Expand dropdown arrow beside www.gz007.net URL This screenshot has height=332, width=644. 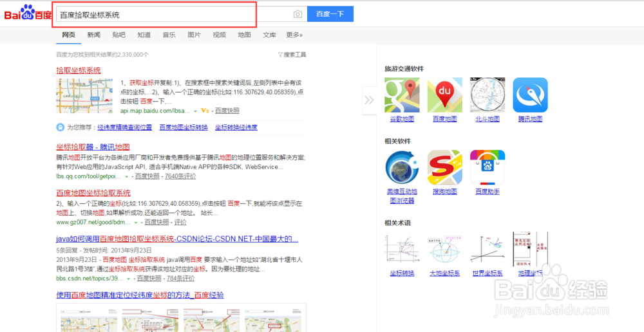coord(136,223)
